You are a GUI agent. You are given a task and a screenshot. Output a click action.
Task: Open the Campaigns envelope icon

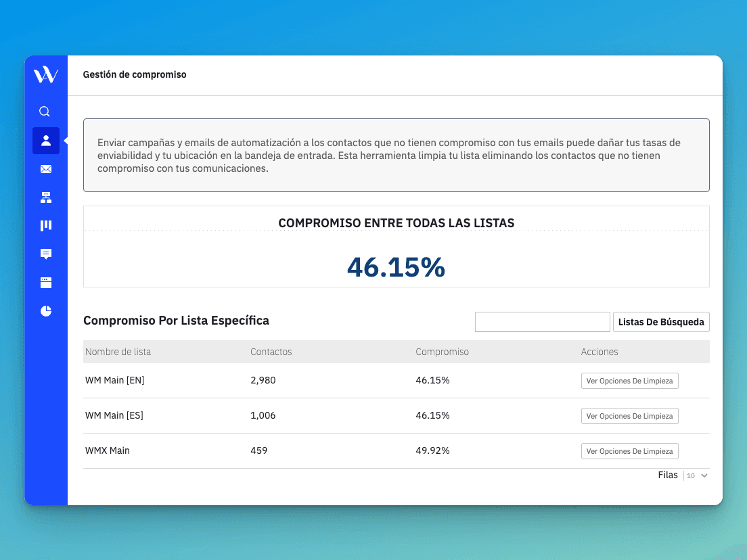click(x=46, y=169)
